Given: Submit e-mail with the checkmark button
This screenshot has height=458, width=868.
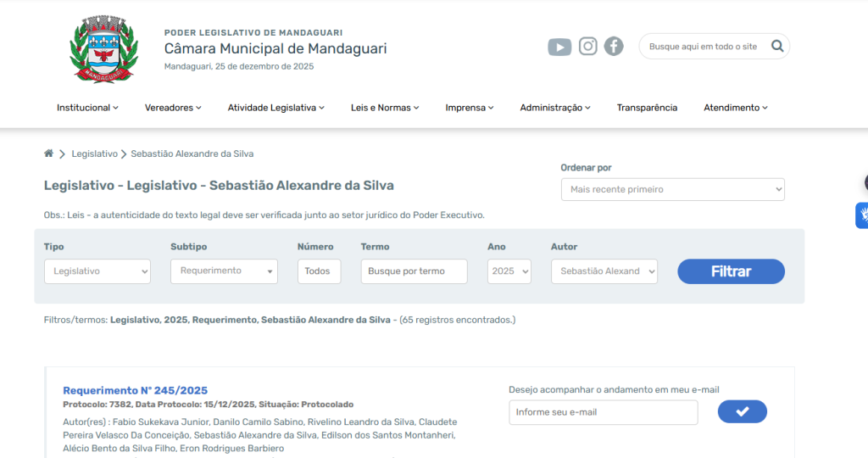Looking at the screenshot, I should coord(742,412).
